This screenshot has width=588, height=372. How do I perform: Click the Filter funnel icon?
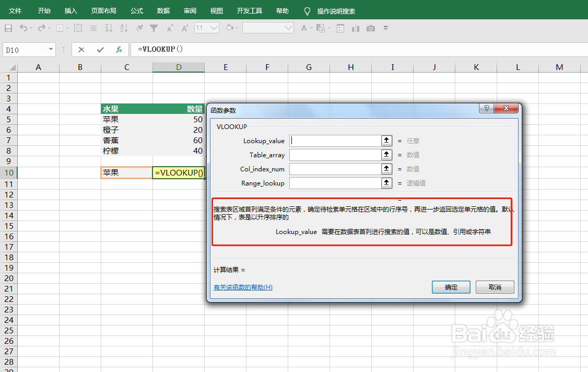tap(154, 28)
